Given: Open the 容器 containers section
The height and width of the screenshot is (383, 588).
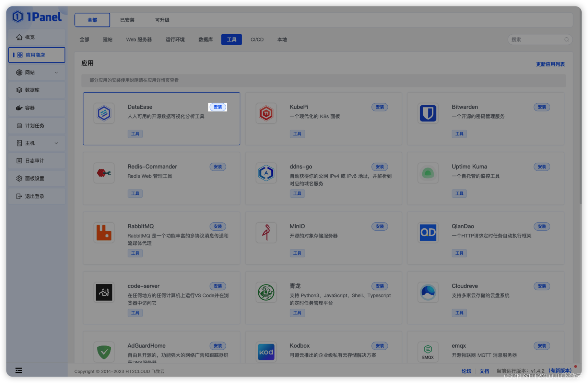Looking at the screenshot, I should click(x=37, y=108).
